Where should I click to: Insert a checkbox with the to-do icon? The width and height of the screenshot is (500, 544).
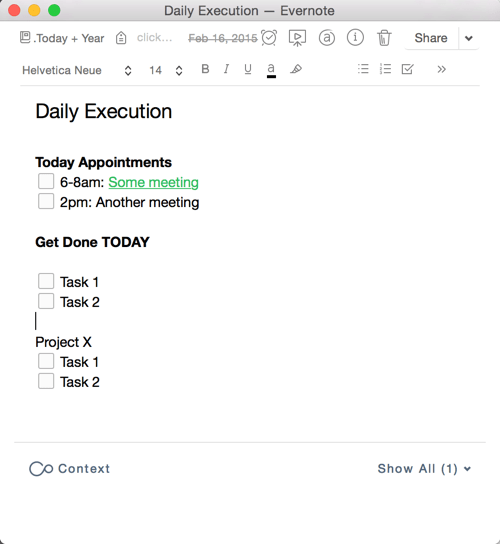(407, 69)
